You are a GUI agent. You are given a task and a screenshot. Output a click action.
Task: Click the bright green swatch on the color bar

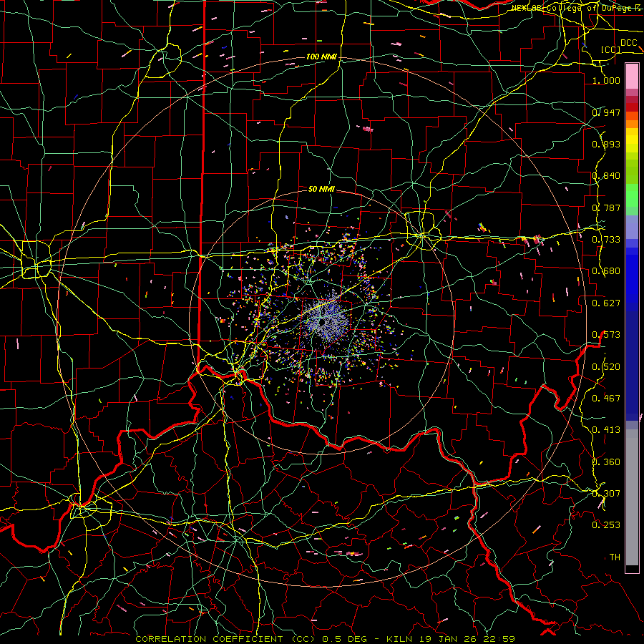[x=632, y=195]
